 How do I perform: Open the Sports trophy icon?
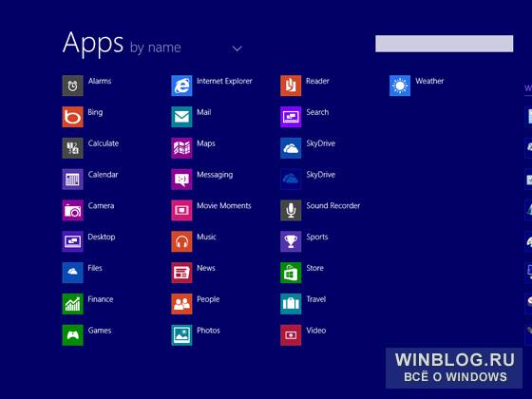(291, 241)
